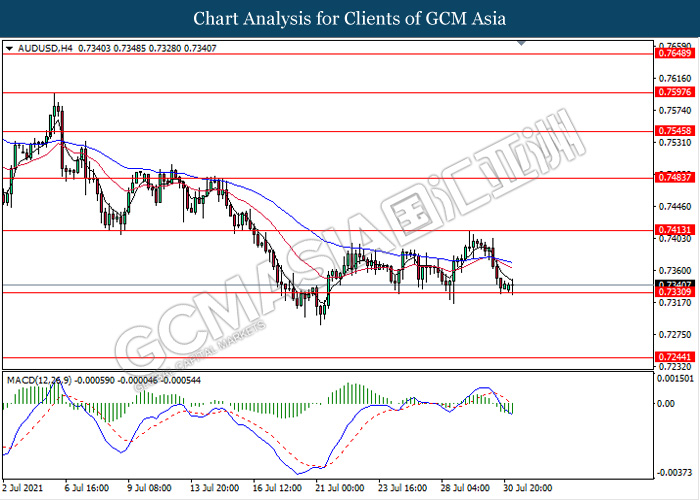The height and width of the screenshot is (500, 700).
Task: Click the 30 Jul 20:00 time label
Action: click(528, 488)
